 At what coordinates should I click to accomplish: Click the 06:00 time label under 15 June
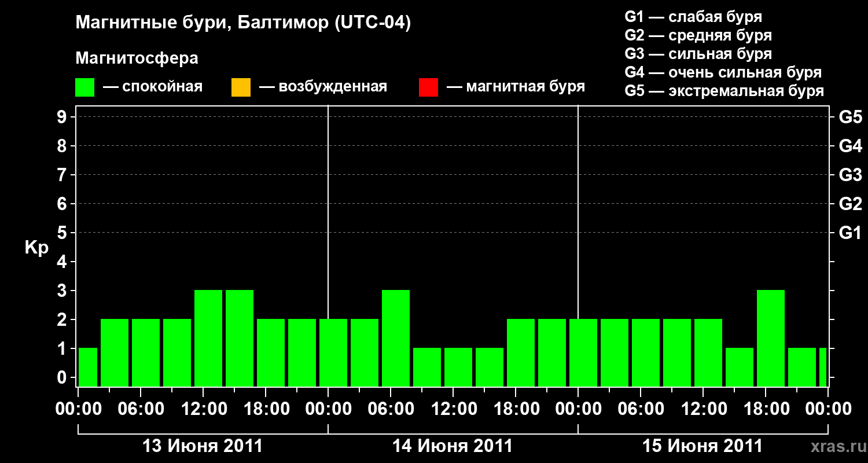[641, 409]
